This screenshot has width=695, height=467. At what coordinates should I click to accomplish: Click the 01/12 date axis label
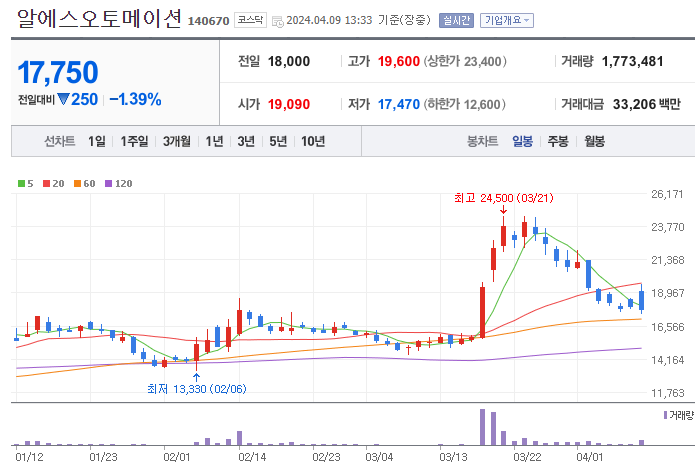click(29, 457)
